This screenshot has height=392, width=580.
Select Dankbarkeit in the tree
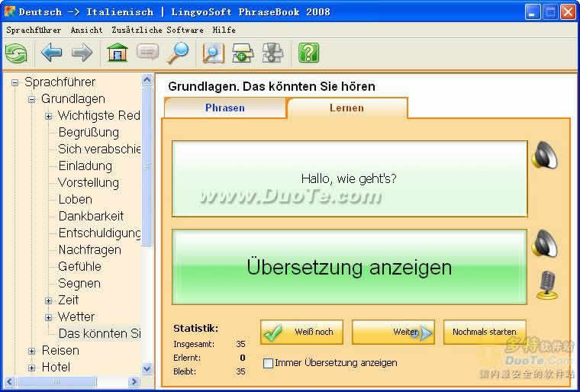coord(91,217)
